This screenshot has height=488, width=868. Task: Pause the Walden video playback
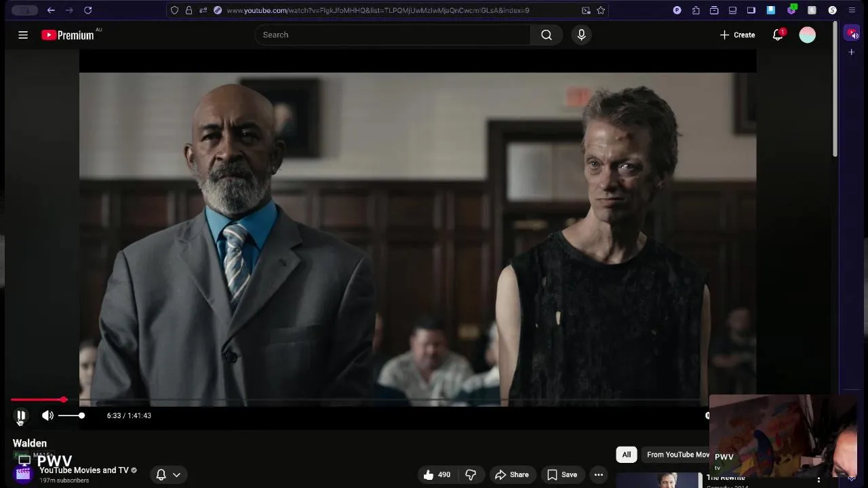pyautogui.click(x=21, y=415)
